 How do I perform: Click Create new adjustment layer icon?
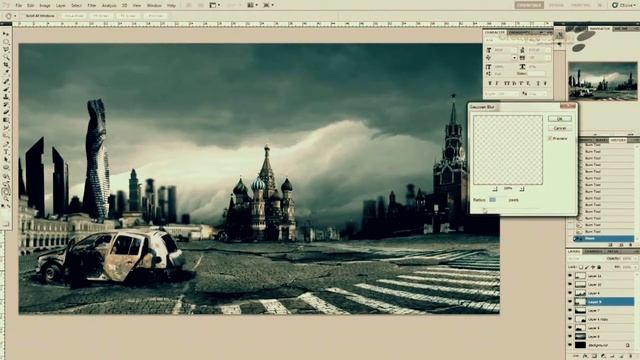[603, 356]
